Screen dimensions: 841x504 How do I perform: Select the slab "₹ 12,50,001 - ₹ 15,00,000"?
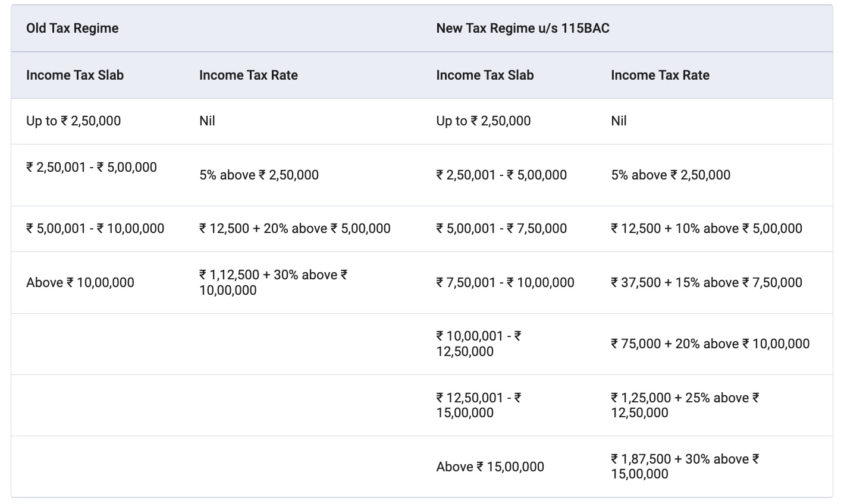pos(479,405)
